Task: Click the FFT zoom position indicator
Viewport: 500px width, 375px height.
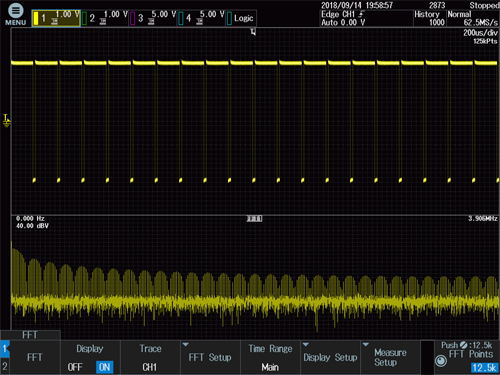Action: 254,219
